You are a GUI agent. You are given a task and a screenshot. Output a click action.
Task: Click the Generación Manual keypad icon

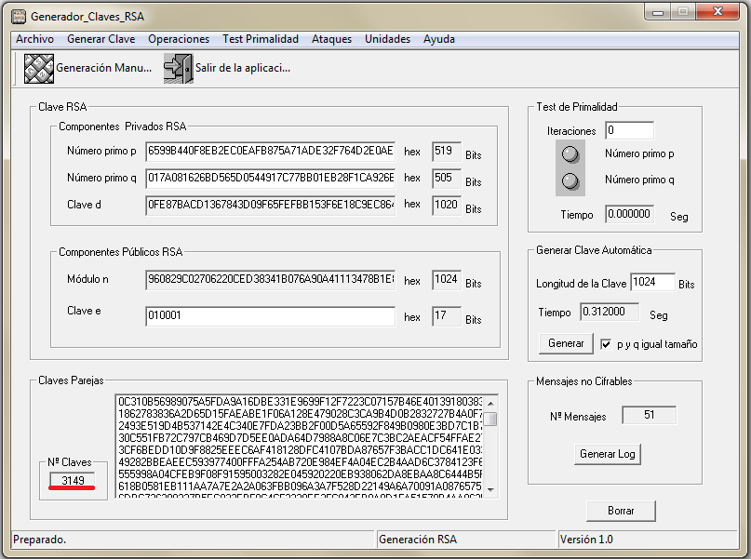[38, 68]
